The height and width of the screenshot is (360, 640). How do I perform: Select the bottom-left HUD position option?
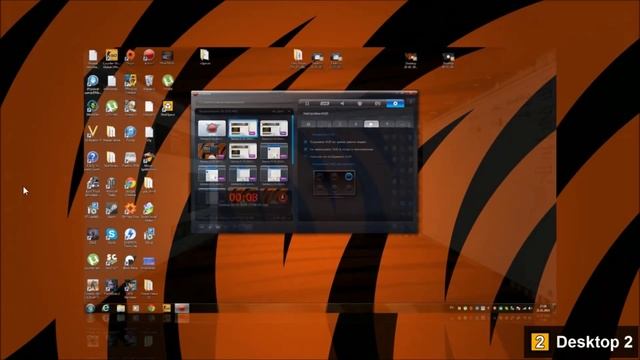point(320,188)
